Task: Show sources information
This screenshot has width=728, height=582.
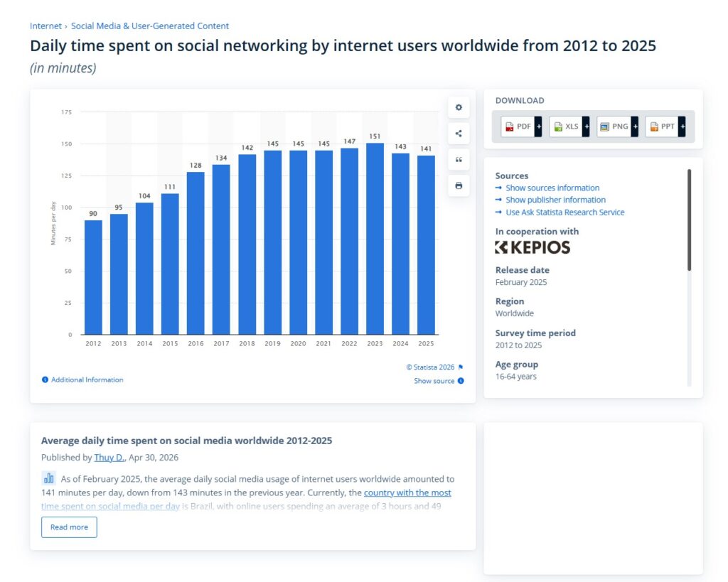Action: pyautogui.click(x=552, y=188)
